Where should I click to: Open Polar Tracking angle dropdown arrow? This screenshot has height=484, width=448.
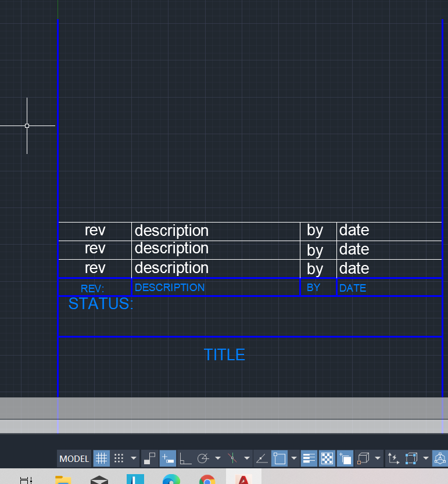click(x=218, y=458)
